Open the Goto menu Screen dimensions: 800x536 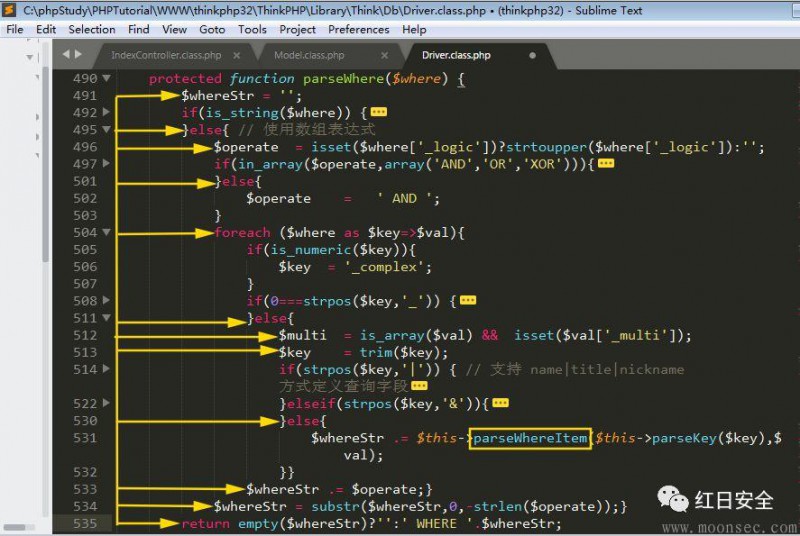[212, 30]
